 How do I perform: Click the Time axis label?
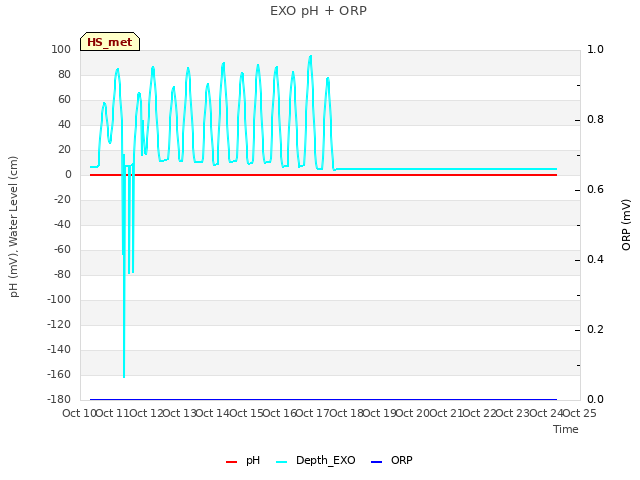point(566,429)
